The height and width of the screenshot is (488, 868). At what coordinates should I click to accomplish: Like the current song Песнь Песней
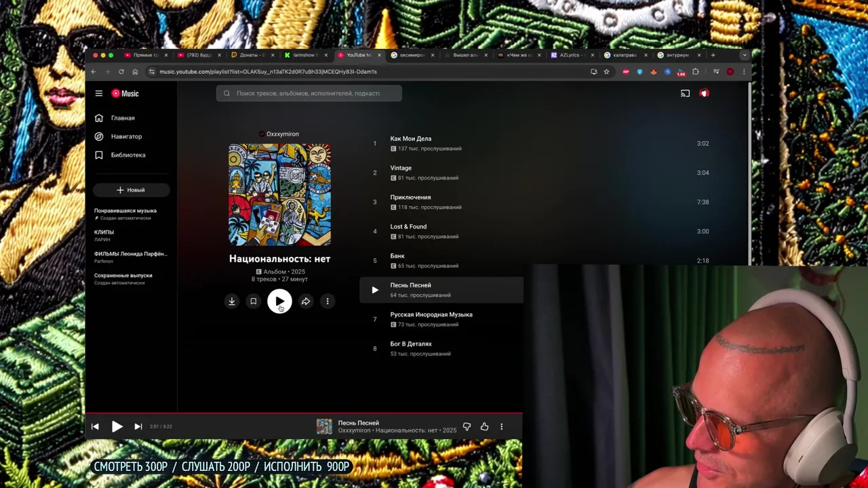(x=484, y=426)
